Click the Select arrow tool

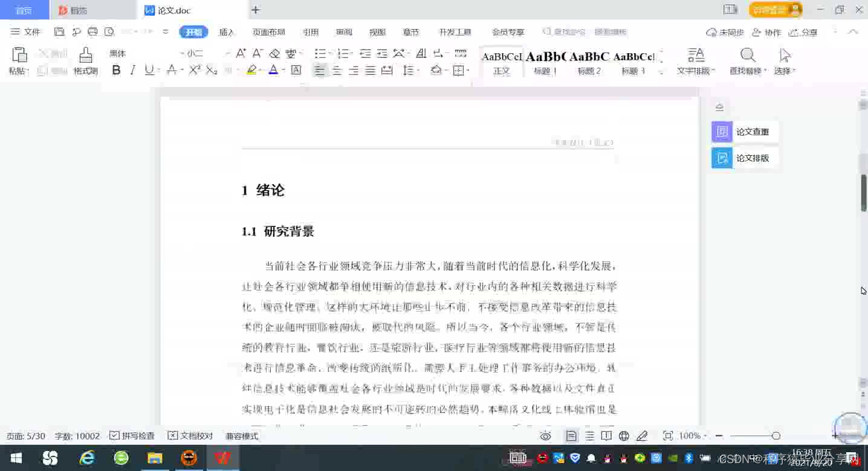(x=785, y=56)
